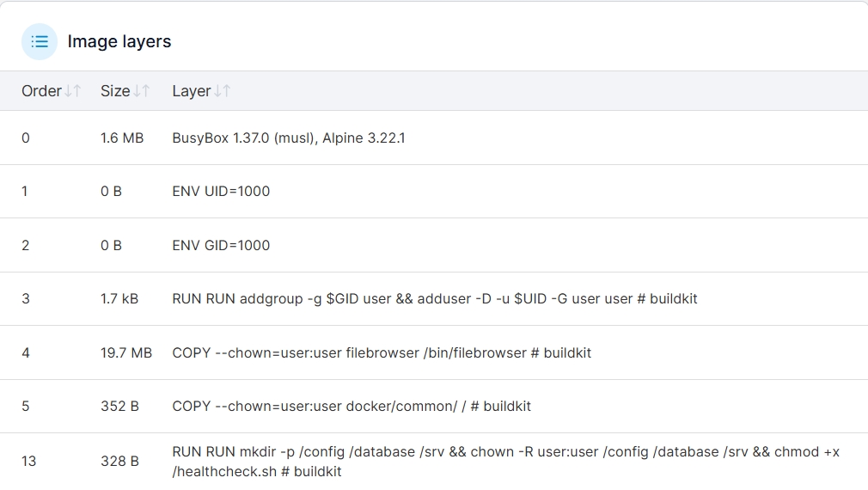This screenshot has height=490, width=868.
Task: Click the sort arrows beside Size
Action: tap(142, 91)
